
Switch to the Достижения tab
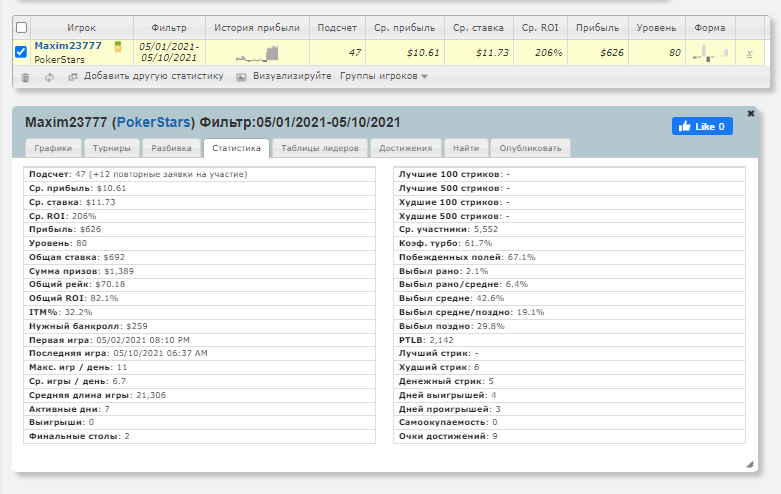click(x=405, y=148)
